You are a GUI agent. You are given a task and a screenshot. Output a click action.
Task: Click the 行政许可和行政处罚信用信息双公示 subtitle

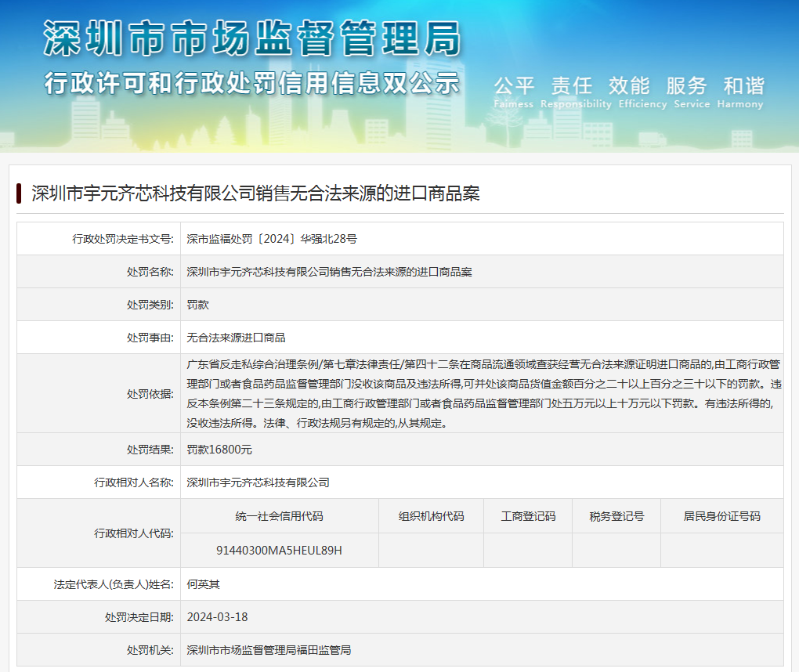coord(252,83)
